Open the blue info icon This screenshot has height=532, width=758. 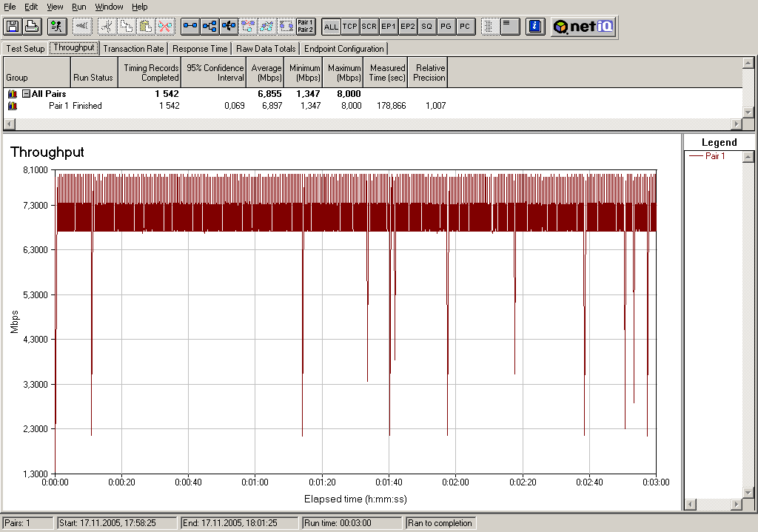(534, 27)
